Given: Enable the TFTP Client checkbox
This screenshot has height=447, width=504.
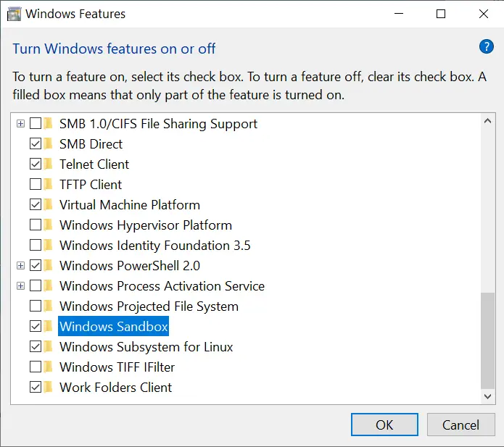Looking at the screenshot, I should click(36, 185).
